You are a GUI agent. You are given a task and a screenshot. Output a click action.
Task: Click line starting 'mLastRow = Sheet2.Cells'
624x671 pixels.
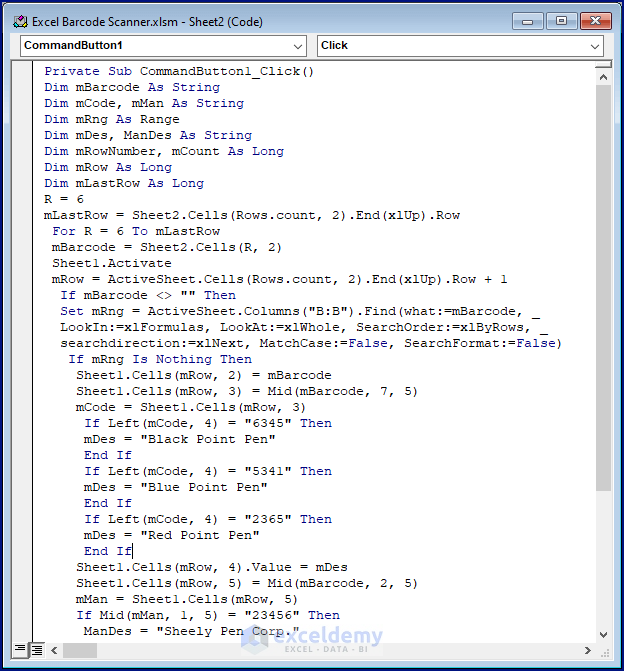pos(252,215)
